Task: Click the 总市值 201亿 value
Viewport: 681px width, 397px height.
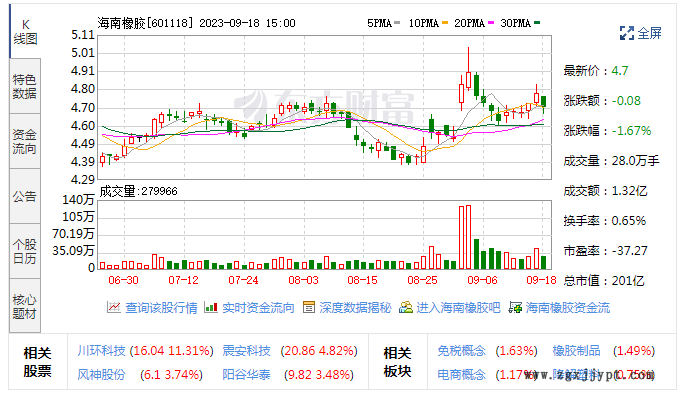Action: point(628,281)
